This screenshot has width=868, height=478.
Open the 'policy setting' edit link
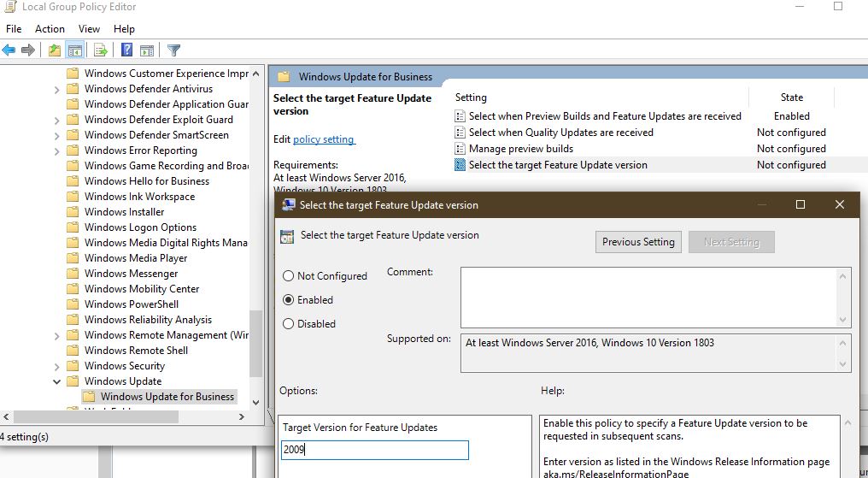pyautogui.click(x=324, y=139)
